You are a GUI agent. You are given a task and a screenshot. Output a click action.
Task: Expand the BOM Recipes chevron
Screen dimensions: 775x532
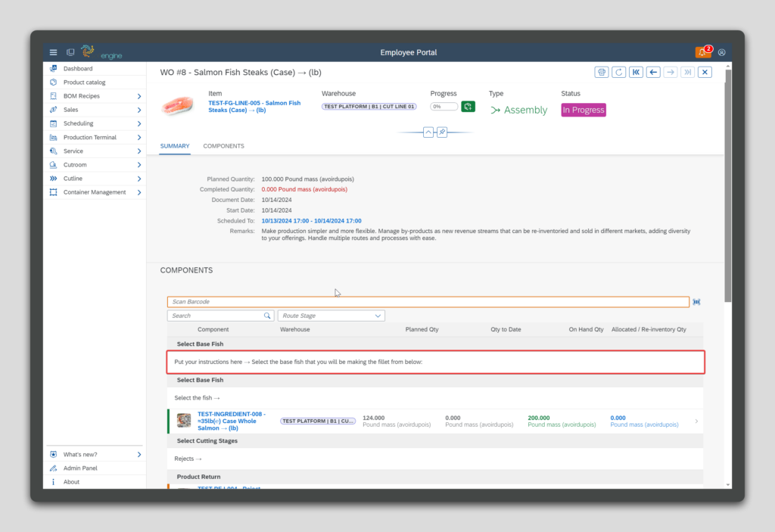coord(139,96)
